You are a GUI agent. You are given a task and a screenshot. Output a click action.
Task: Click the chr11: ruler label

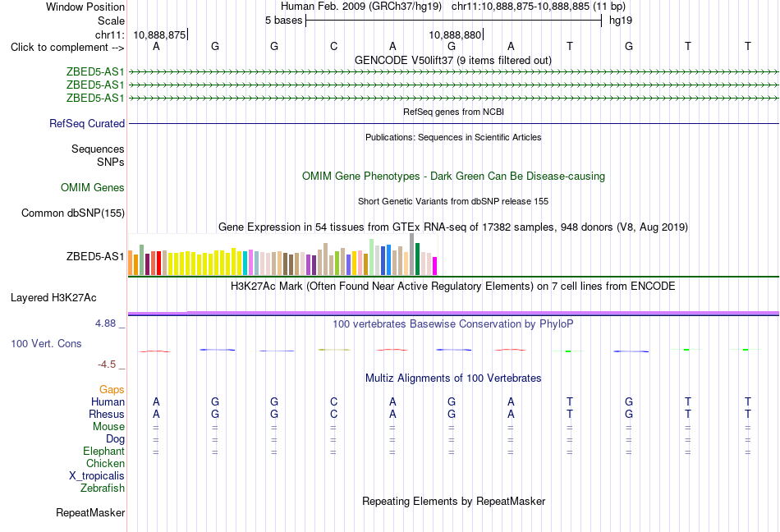coord(110,34)
